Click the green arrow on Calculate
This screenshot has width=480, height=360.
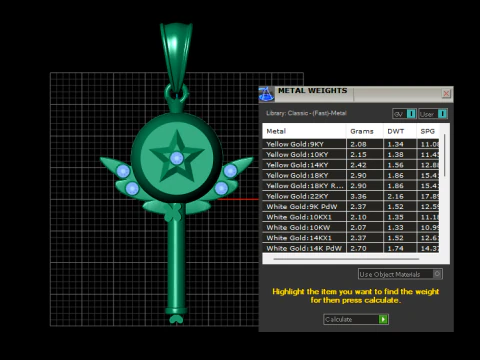click(x=383, y=319)
